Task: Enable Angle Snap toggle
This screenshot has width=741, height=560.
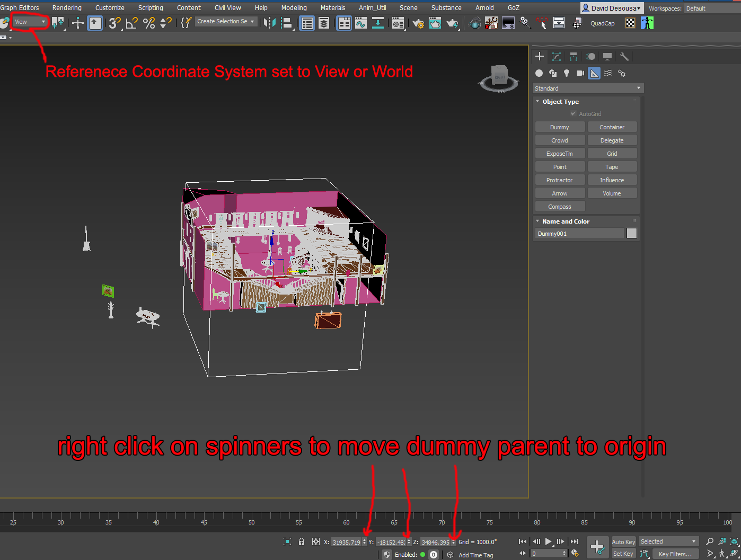Action: tap(131, 23)
